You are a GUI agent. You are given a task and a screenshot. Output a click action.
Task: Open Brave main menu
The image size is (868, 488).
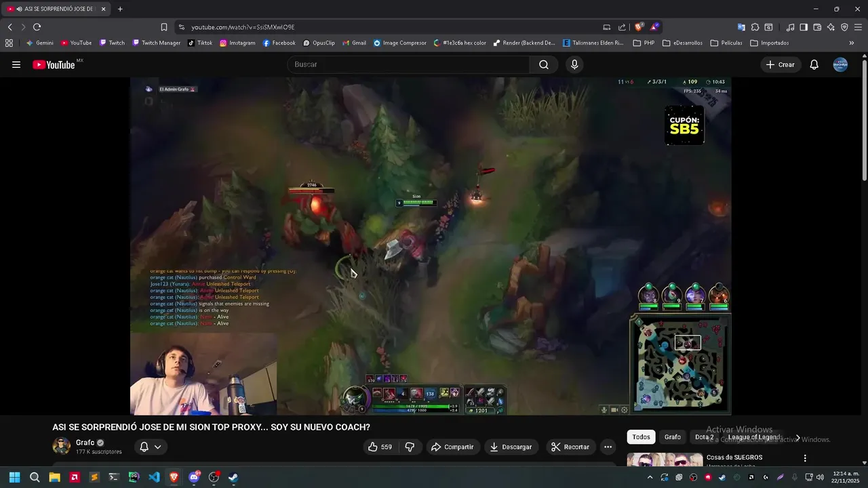tap(858, 27)
